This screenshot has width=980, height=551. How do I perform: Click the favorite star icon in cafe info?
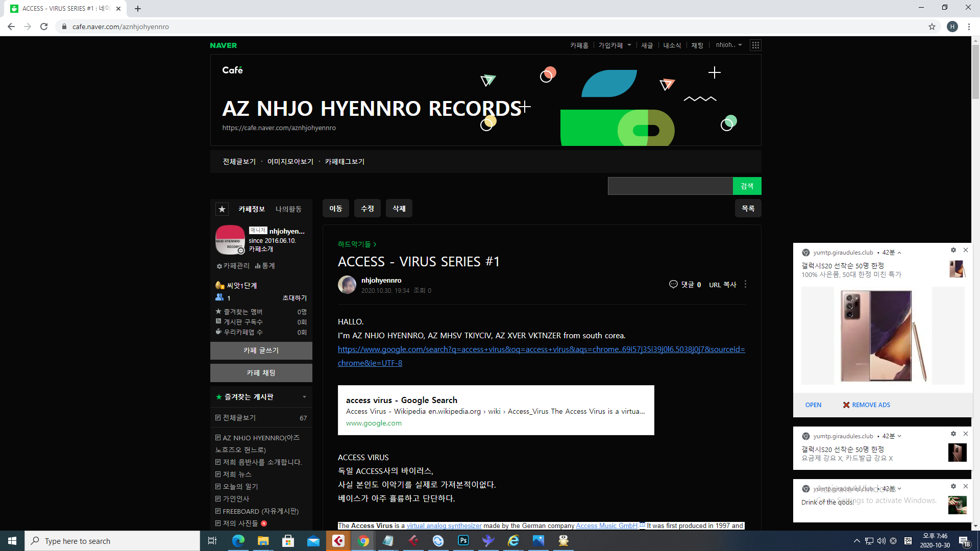(222, 209)
